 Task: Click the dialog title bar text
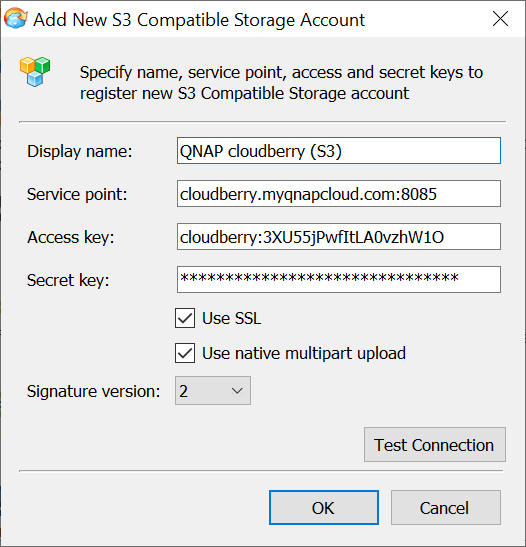(x=199, y=20)
